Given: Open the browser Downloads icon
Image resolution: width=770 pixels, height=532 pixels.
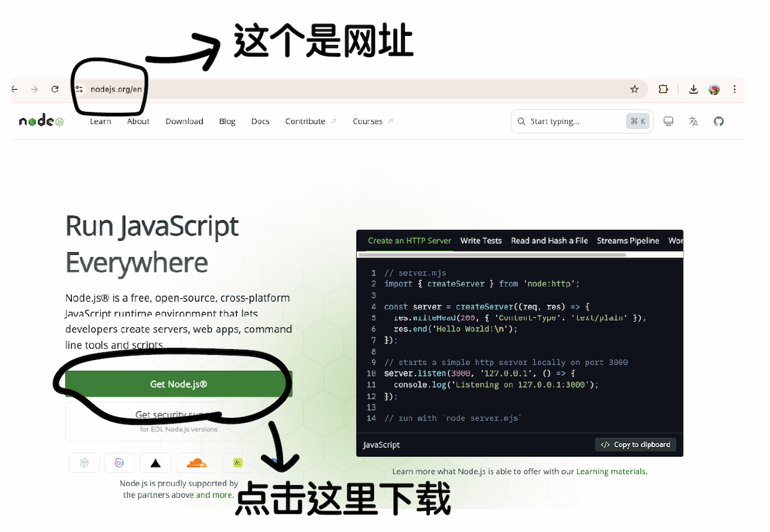Looking at the screenshot, I should click(693, 89).
